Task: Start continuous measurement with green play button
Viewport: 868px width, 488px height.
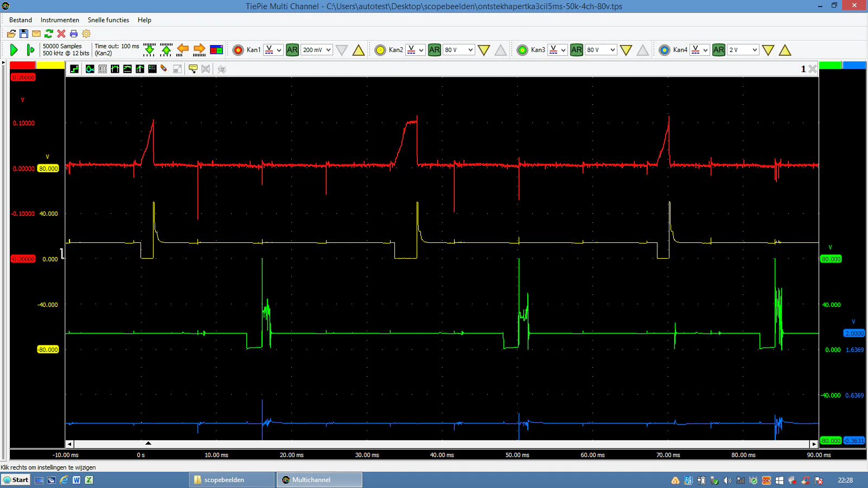Action: tap(14, 50)
